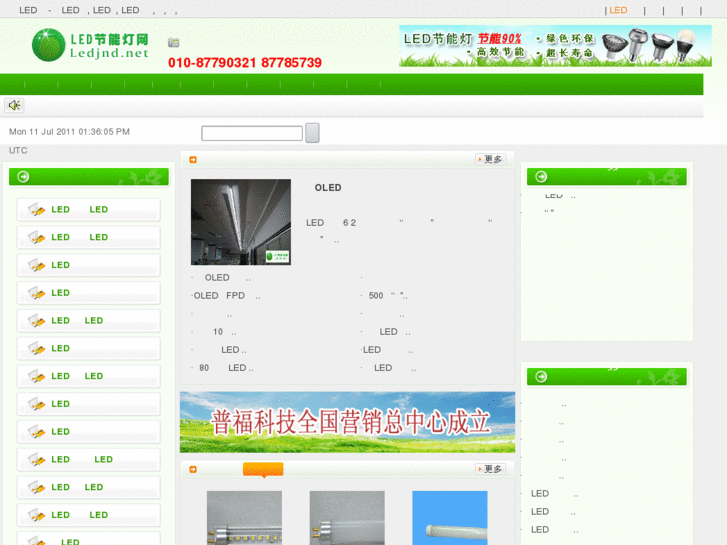Open the middle LED tube product thumbnail

347,518
